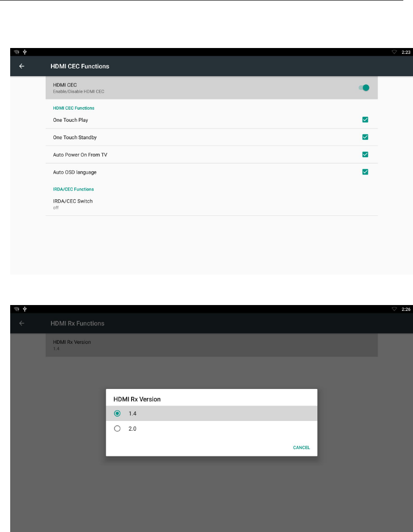Go back from HDMI CEC Functions screen
Image resolution: width=413 pixels, height=532 pixels.
pos(22,66)
